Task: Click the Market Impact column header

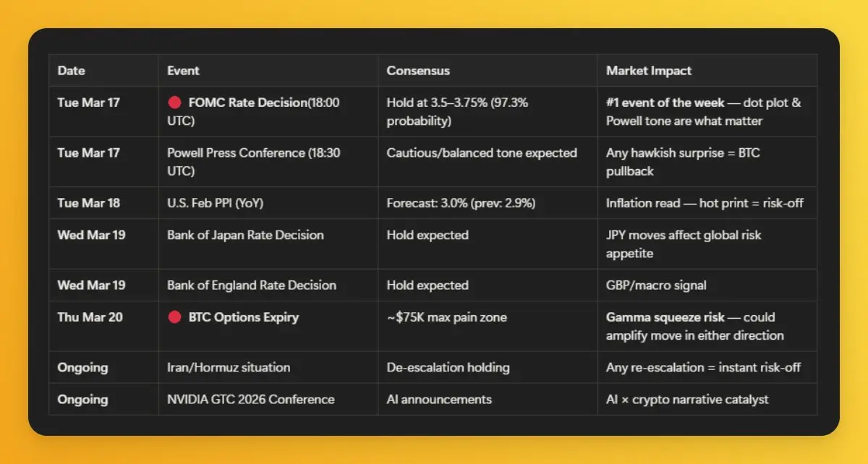Action: pos(648,71)
